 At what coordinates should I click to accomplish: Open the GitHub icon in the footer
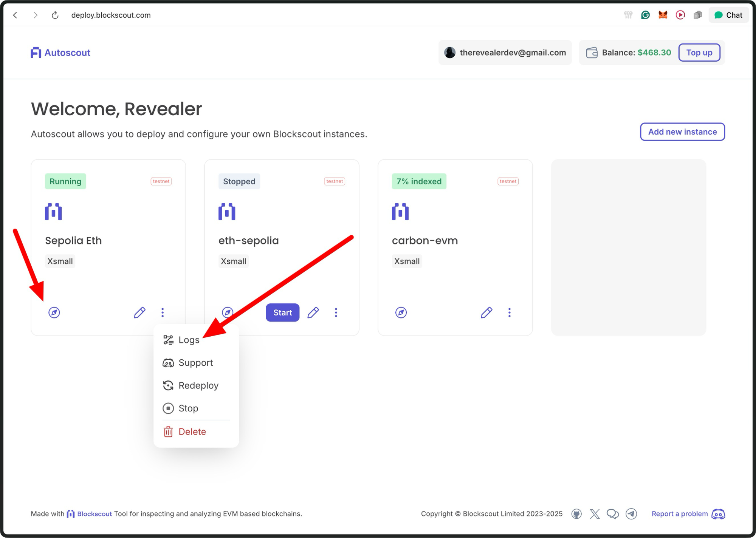(576, 514)
